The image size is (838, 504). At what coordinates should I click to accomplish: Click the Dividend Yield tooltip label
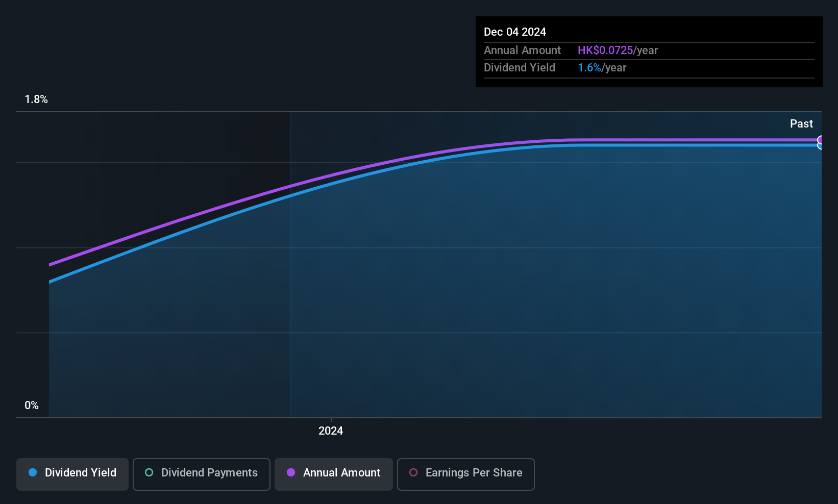[520, 68]
